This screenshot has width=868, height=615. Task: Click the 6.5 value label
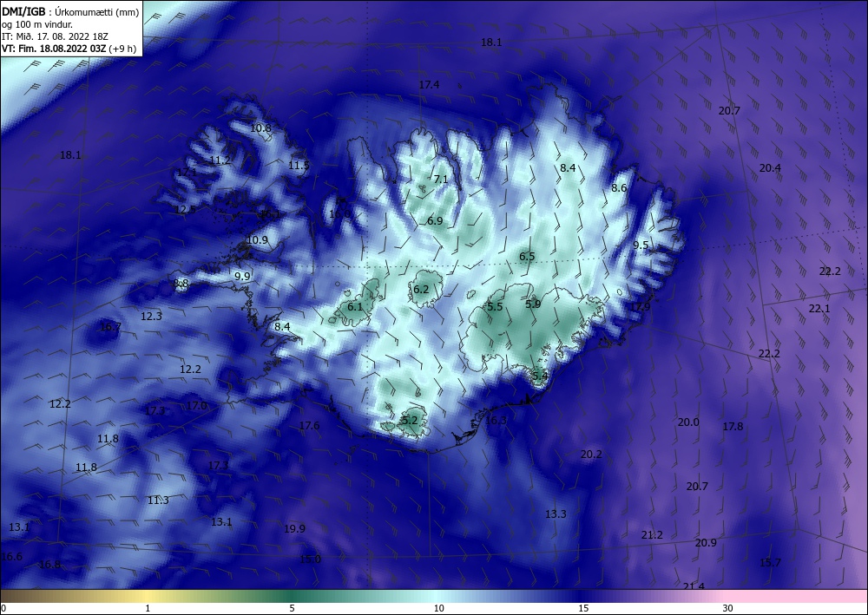pyautogui.click(x=527, y=256)
